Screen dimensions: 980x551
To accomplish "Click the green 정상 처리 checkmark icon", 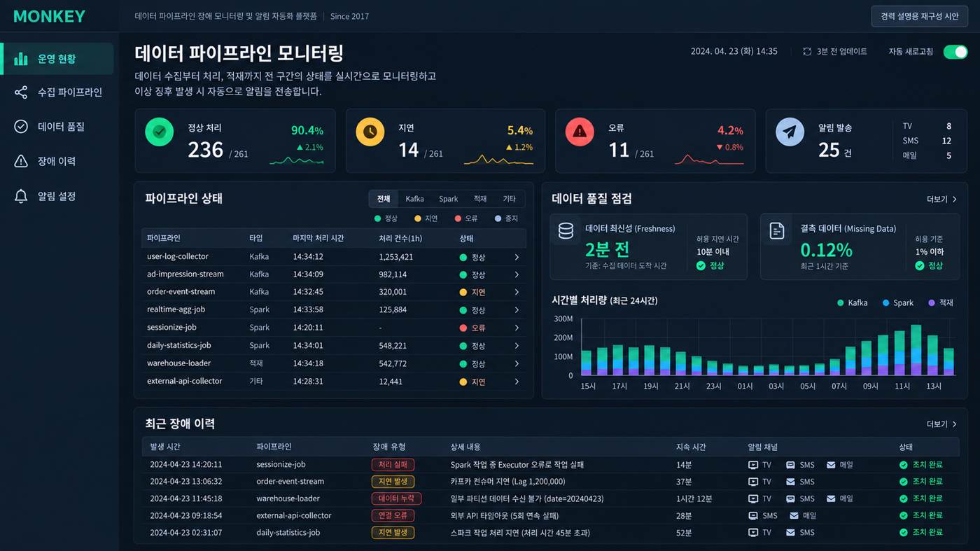I will (159, 132).
